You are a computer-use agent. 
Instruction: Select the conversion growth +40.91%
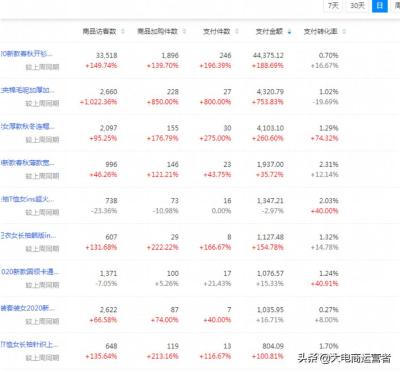(x=324, y=284)
